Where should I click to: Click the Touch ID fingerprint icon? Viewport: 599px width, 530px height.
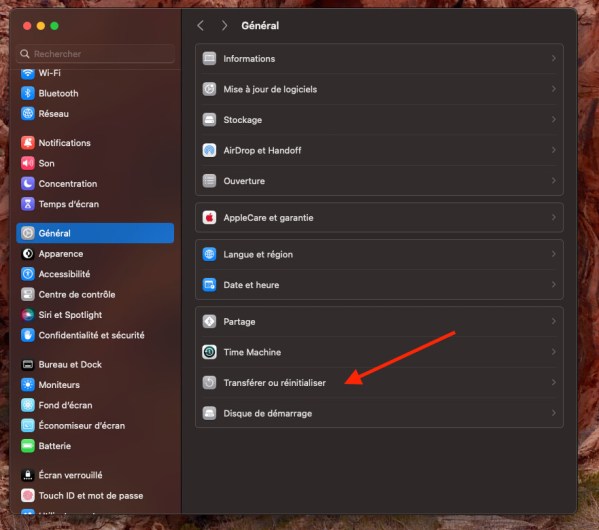coord(28,495)
